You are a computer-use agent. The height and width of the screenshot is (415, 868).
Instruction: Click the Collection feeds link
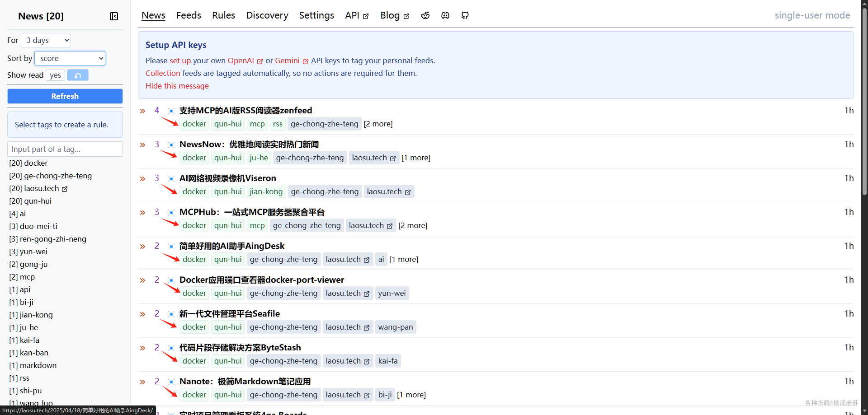click(163, 73)
